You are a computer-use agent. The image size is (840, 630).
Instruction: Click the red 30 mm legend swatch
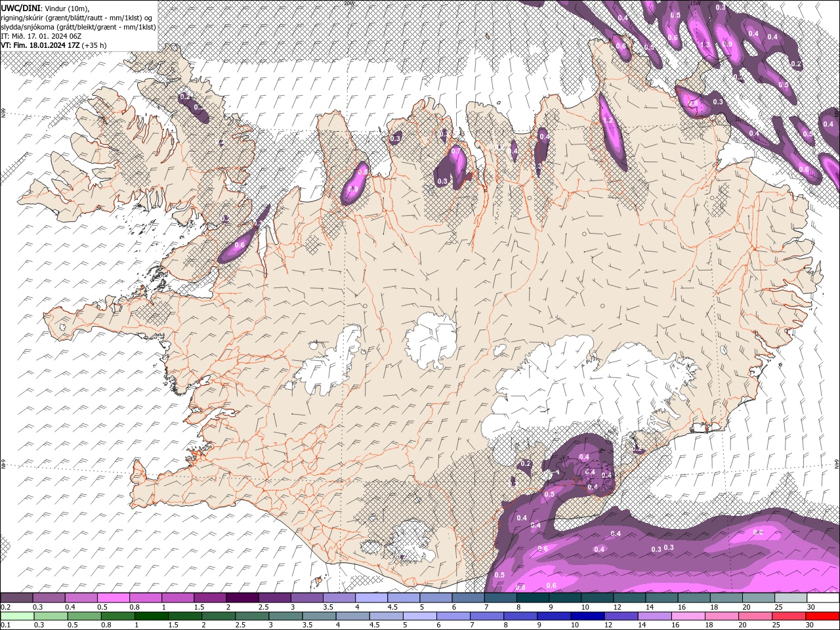pyautogui.click(x=823, y=616)
